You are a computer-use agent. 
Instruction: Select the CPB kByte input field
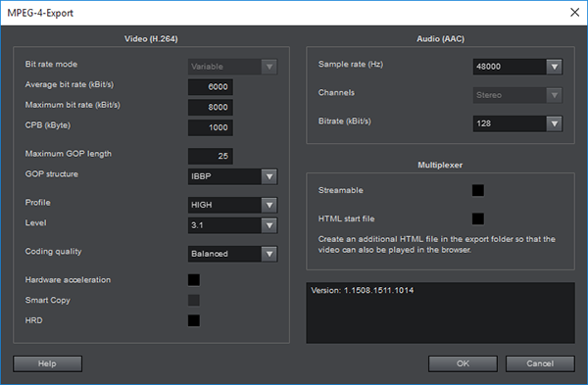coord(211,127)
